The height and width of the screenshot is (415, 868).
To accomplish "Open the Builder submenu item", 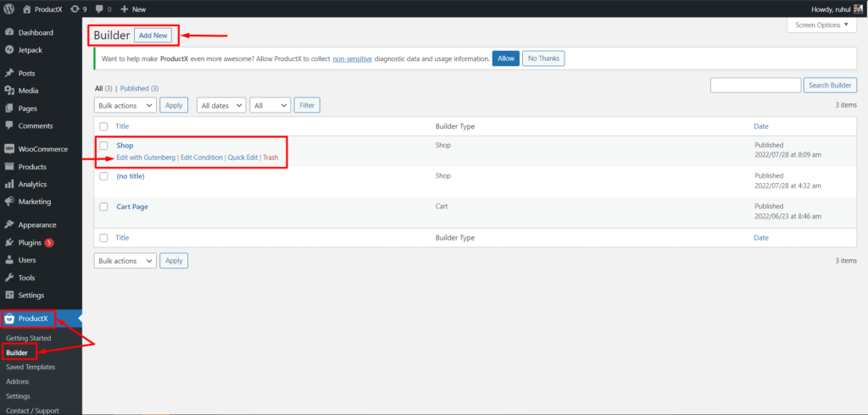I will pos(17,352).
